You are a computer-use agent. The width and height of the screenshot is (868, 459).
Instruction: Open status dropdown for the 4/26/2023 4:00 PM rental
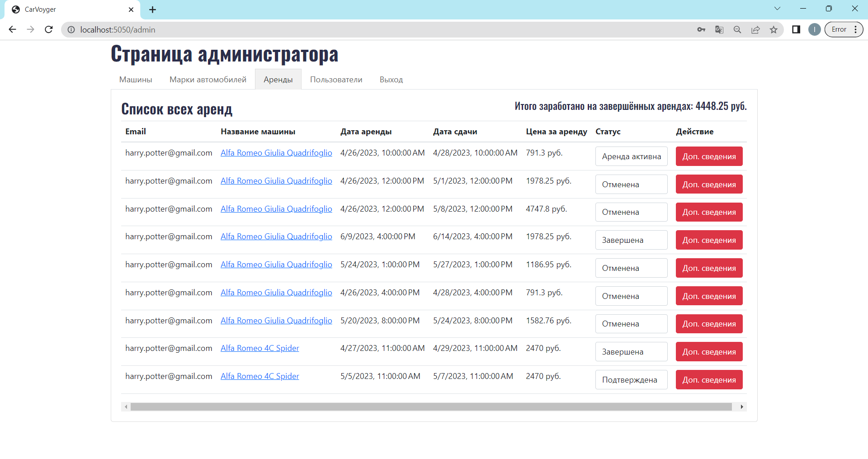click(x=631, y=296)
